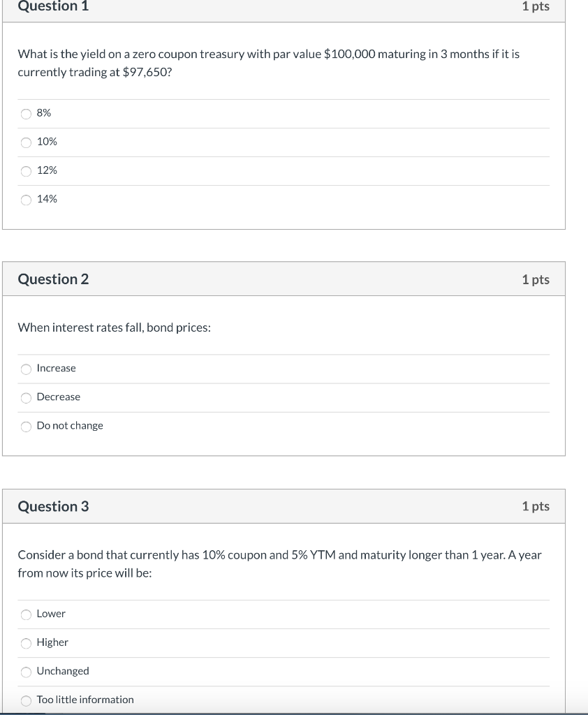Click the Question 2 header
Viewport: 588px width, 715px height.
(53, 279)
